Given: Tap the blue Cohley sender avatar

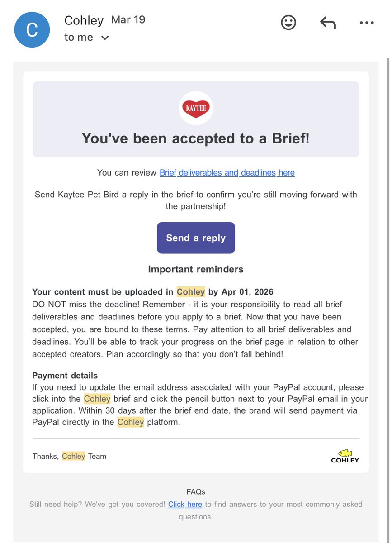Looking at the screenshot, I should pyautogui.click(x=32, y=30).
